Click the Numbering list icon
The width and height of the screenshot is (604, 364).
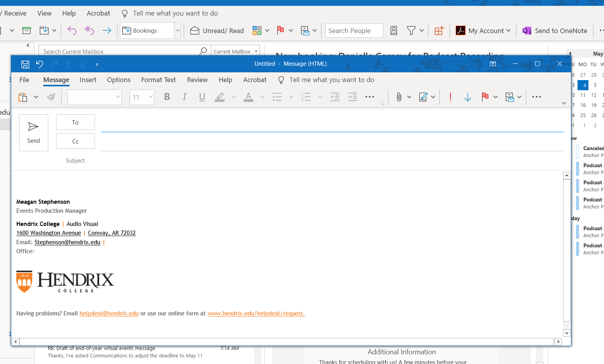pyautogui.click(x=306, y=97)
